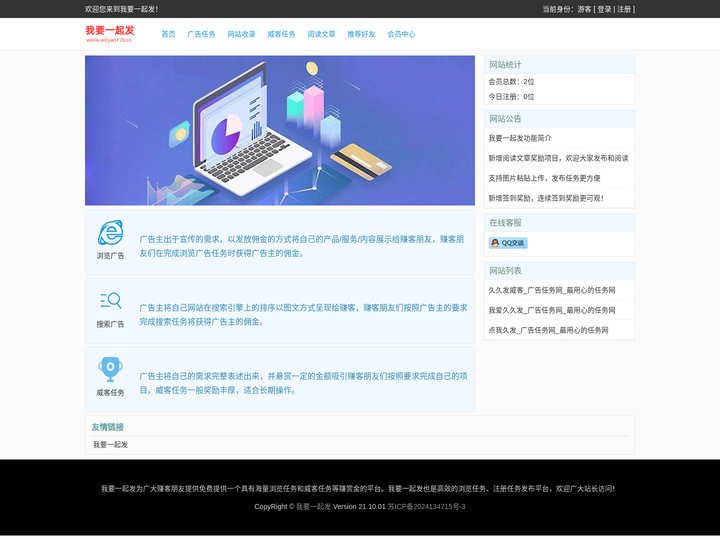The image size is (720, 540).
Task: Click the 我要一起发 friendly link
Action: (x=110, y=444)
